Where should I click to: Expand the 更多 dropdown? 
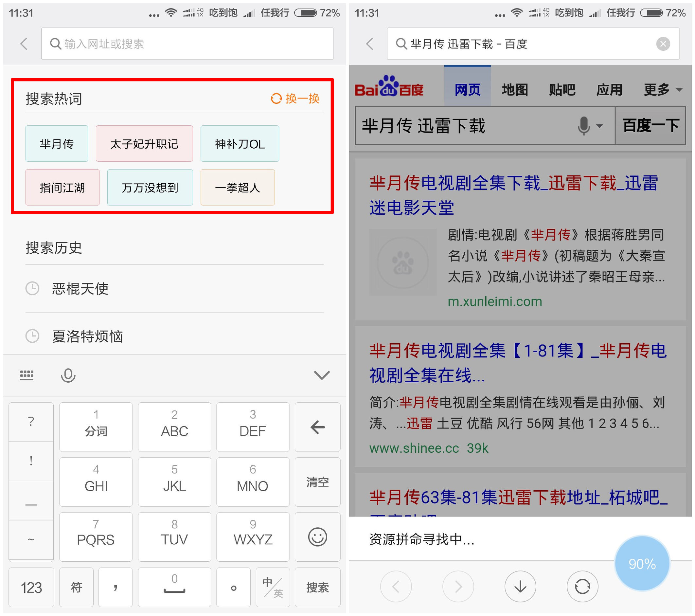pyautogui.click(x=663, y=90)
